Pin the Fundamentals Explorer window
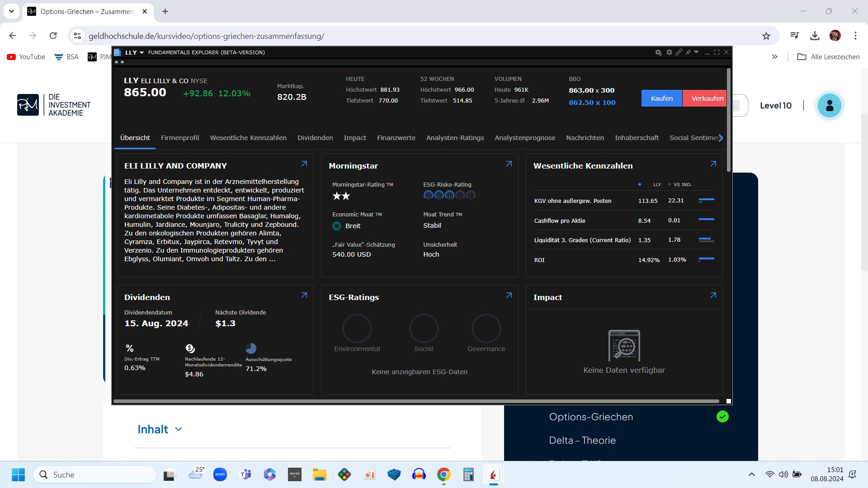Viewport: 868px width, 488px height. coord(688,52)
